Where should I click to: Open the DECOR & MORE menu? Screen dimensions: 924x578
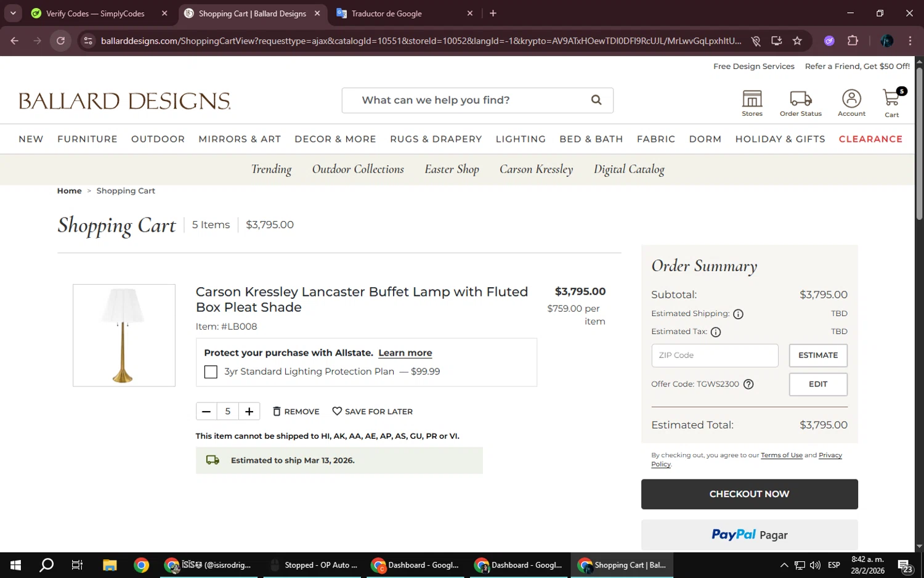(x=335, y=139)
